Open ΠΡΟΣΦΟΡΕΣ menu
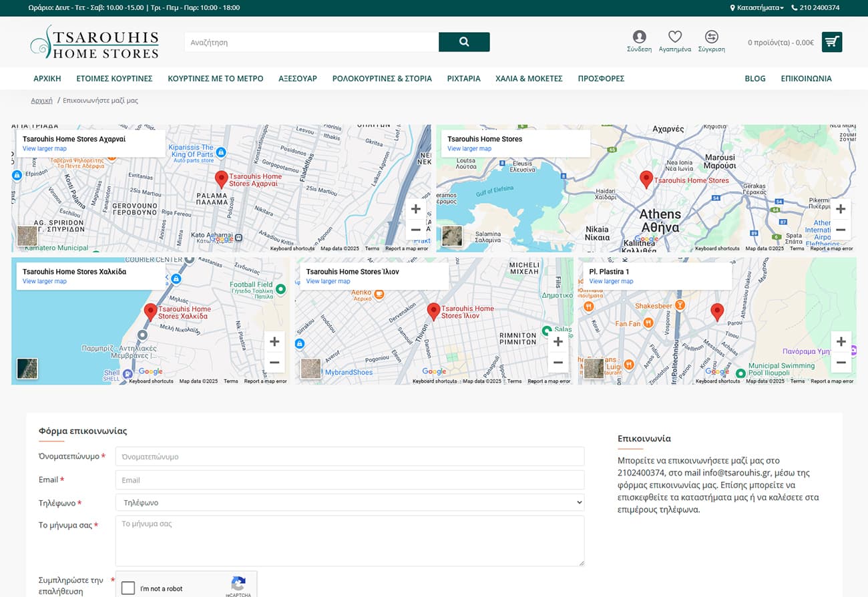 pyautogui.click(x=601, y=78)
